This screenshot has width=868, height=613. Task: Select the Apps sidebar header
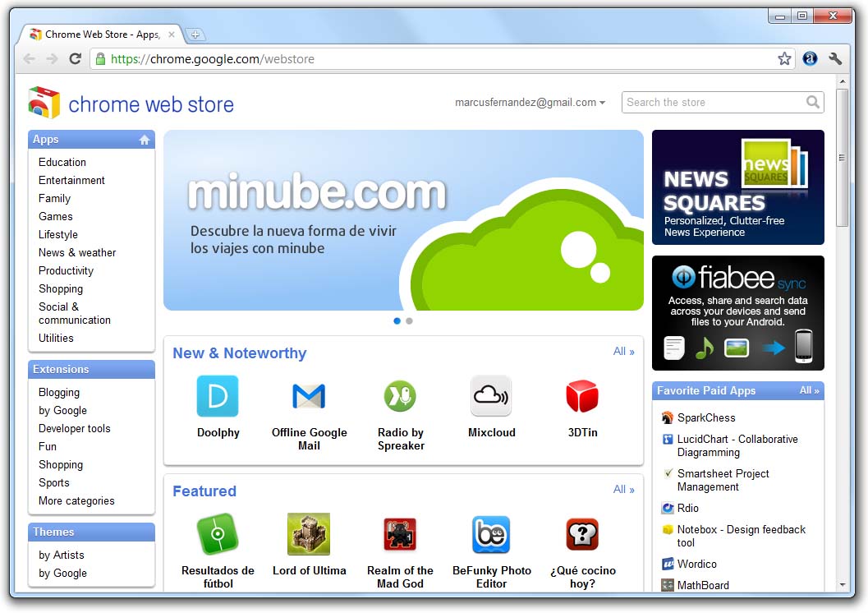(91, 140)
